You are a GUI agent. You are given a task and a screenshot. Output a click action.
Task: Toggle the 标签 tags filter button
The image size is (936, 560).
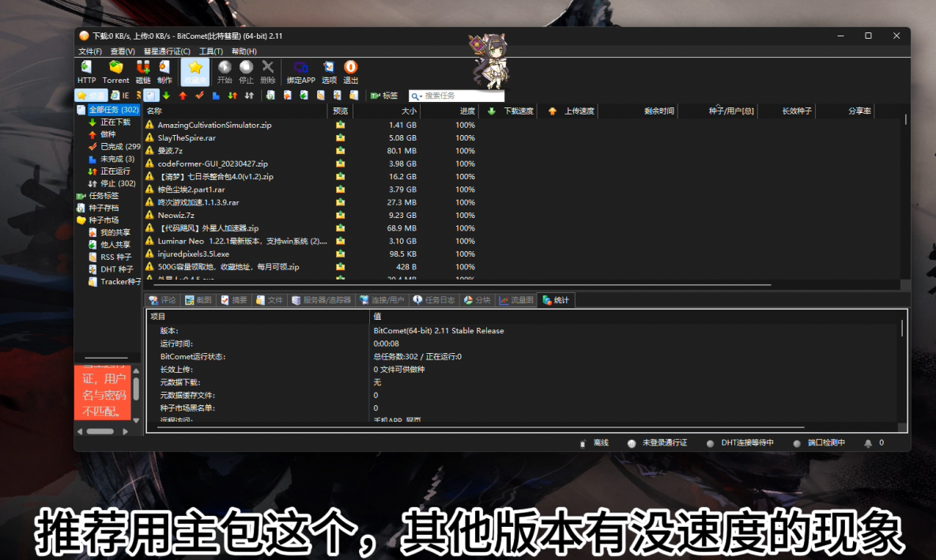tap(384, 96)
